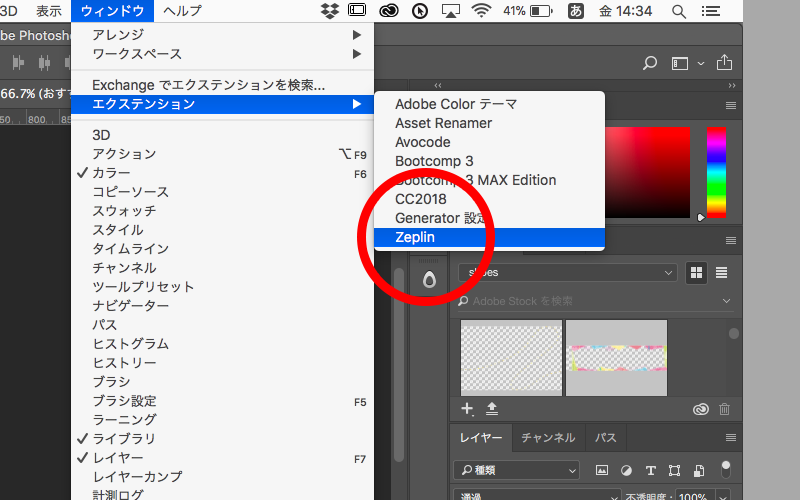Open the layer filter 種類 dropdown
800x500 pixels.
coord(517,470)
